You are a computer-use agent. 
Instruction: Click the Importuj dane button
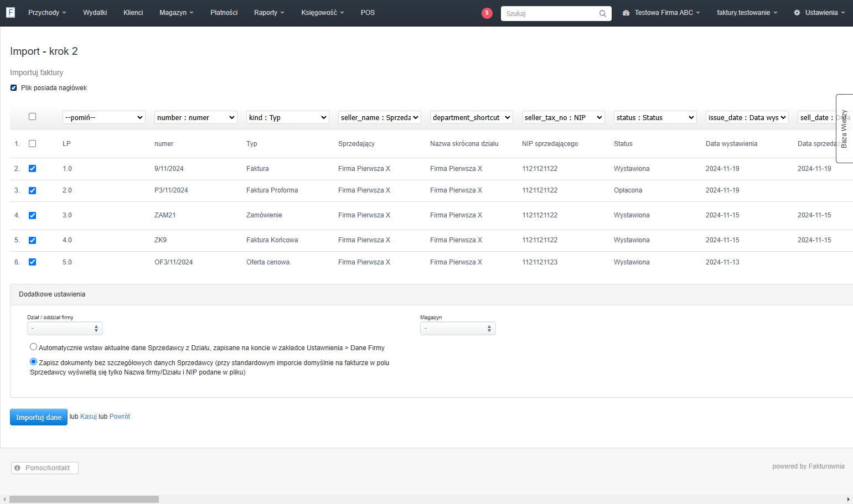[39, 417]
